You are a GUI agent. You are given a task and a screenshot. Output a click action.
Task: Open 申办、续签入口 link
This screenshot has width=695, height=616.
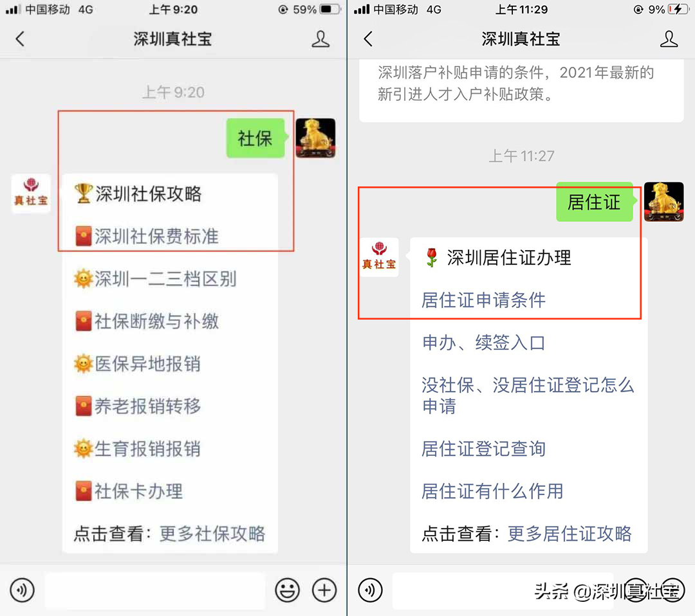pyautogui.click(x=483, y=343)
